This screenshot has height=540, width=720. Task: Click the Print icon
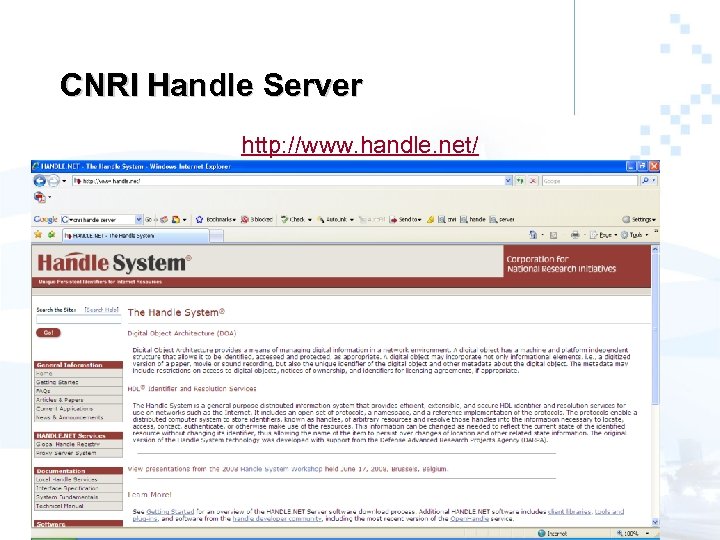point(575,235)
